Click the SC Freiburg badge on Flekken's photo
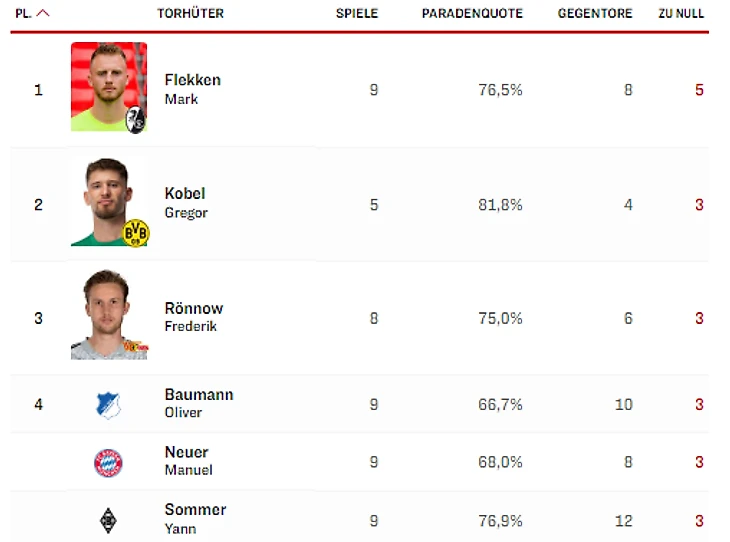Viewport: 730px width, 542px height. click(x=135, y=120)
